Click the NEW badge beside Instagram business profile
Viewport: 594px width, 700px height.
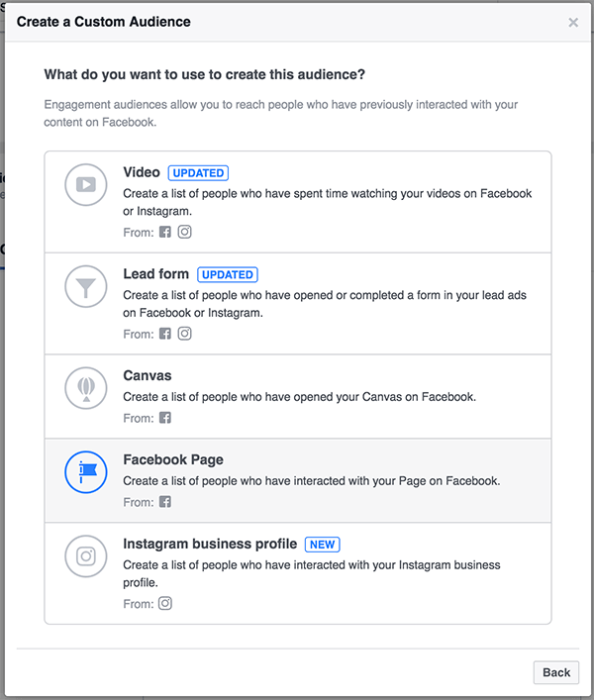point(322,545)
